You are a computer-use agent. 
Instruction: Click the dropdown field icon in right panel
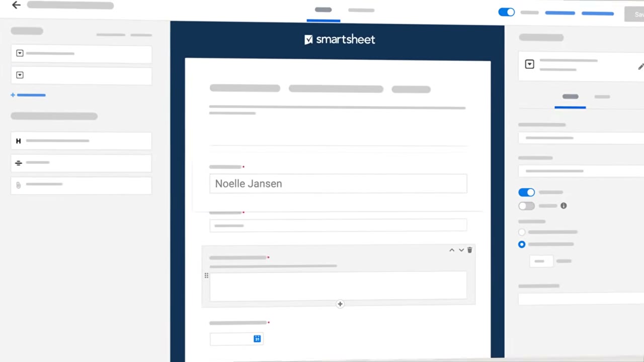[529, 64]
